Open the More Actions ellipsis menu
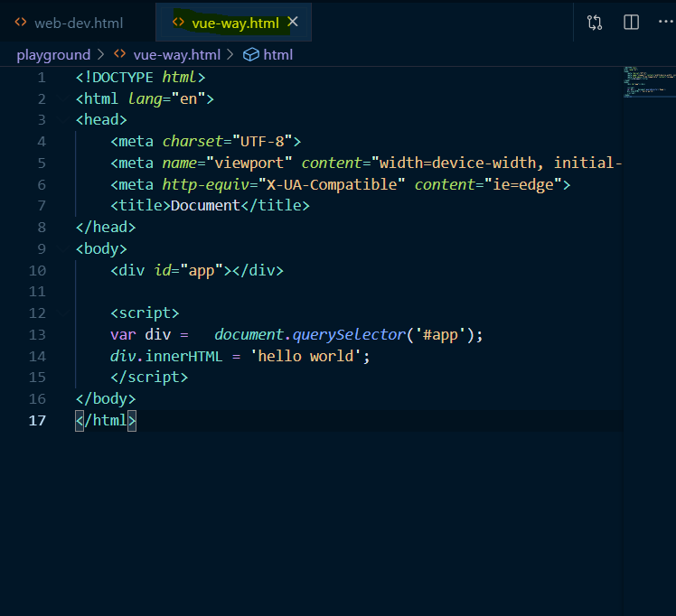The height and width of the screenshot is (616, 676). click(666, 22)
